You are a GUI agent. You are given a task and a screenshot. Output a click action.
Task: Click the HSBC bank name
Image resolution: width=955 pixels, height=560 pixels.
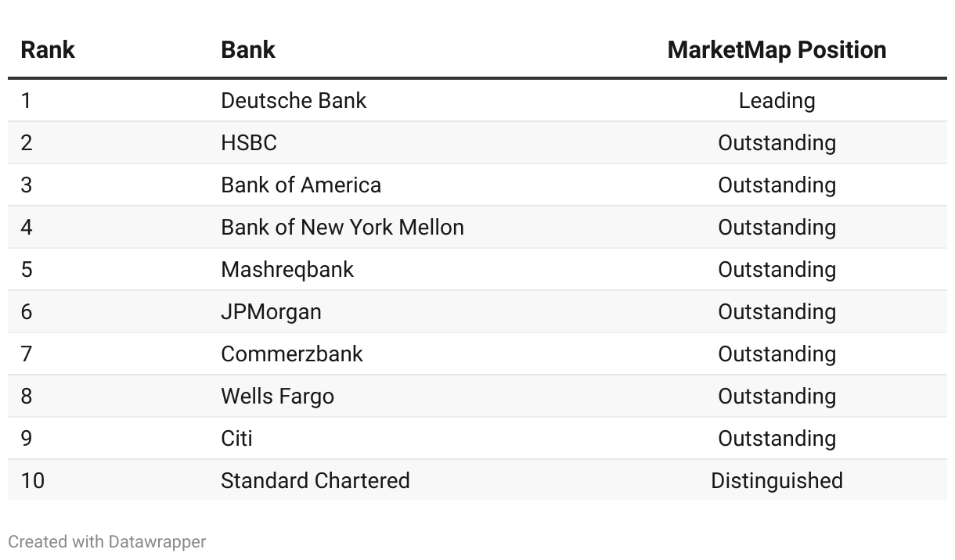coord(249,143)
